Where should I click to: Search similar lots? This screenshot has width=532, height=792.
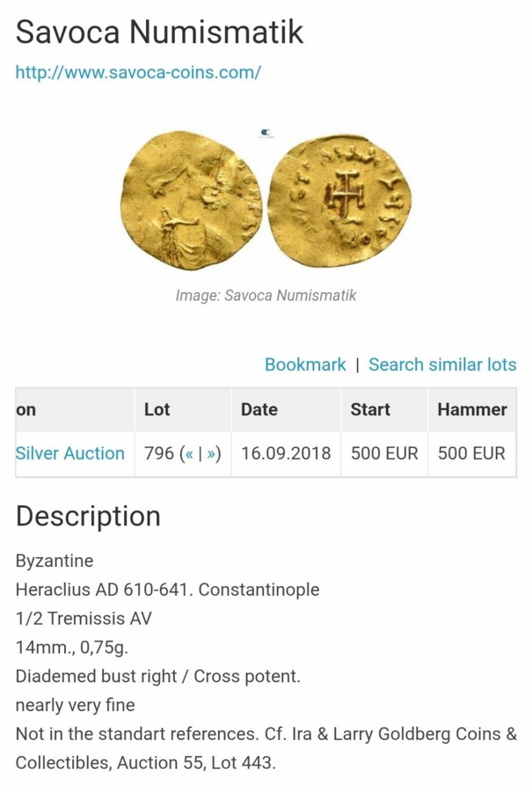pos(442,364)
